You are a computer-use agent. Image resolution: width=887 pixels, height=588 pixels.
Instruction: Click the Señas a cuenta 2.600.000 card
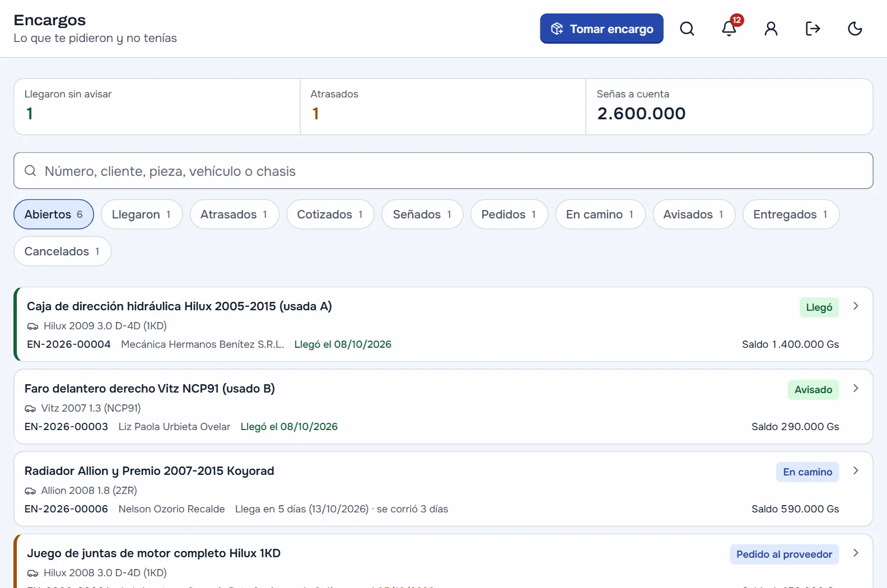pos(729,106)
